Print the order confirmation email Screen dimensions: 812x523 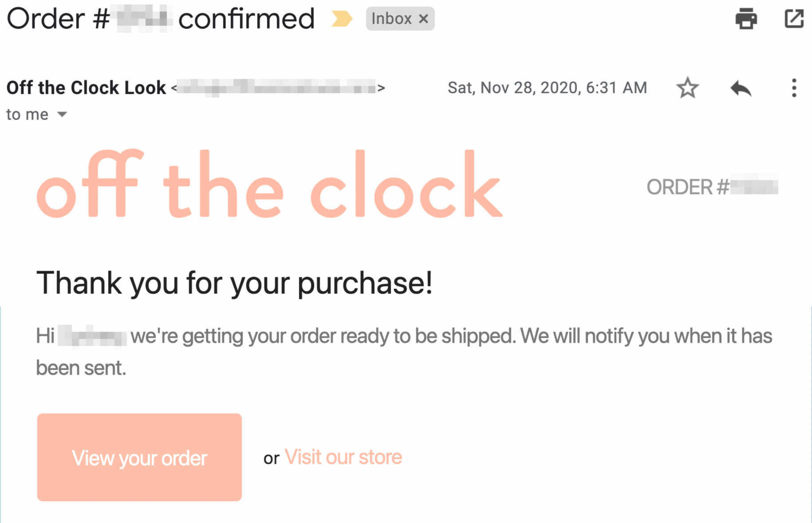(746, 19)
